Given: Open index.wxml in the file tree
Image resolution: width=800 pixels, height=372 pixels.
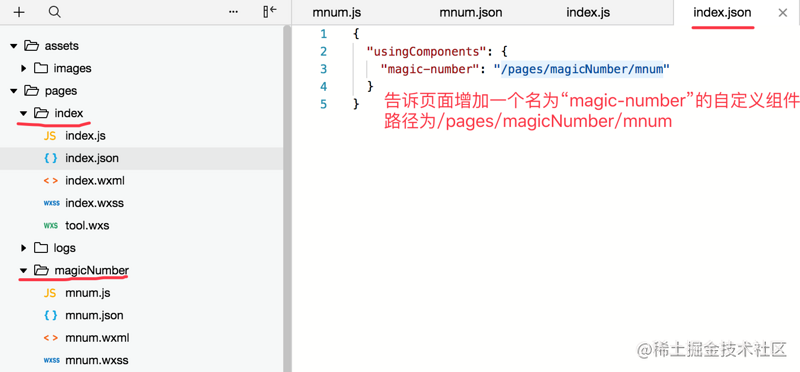Looking at the screenshot, I should (95, 181).
